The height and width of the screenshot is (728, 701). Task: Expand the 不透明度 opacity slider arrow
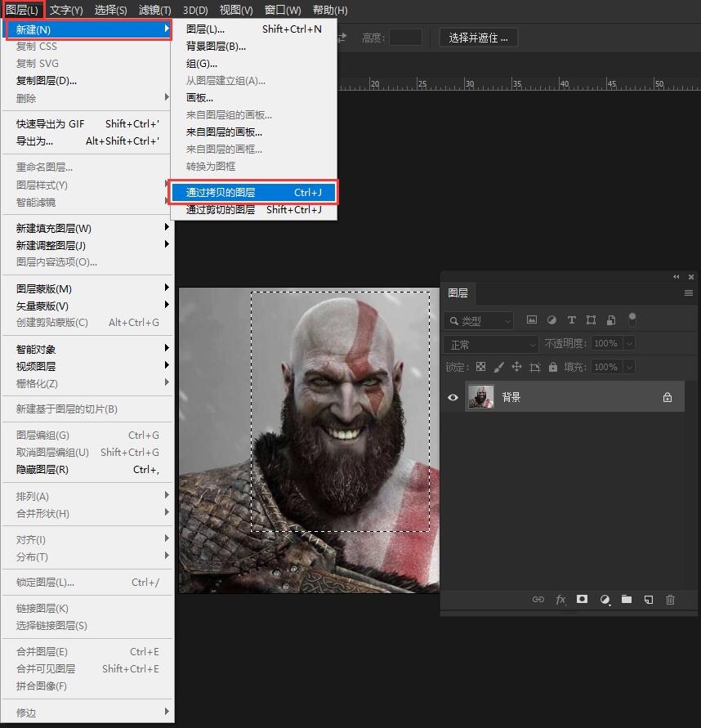629,343
